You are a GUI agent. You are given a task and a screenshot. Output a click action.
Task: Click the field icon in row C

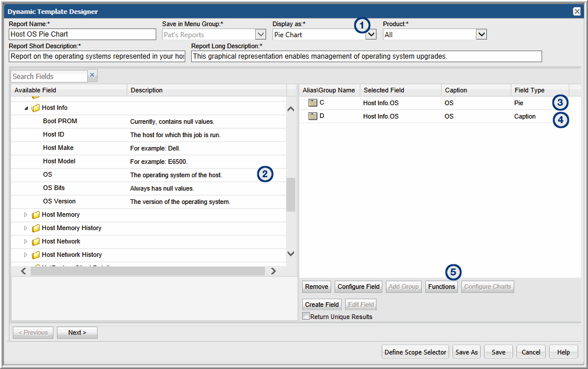(313, 103)
